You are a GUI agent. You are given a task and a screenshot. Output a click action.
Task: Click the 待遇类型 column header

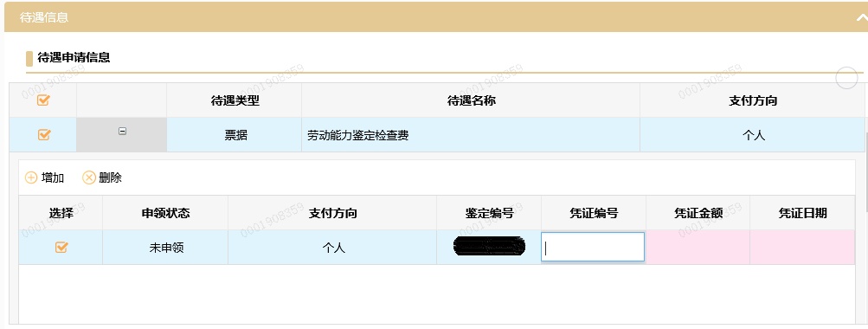pyautogui.click(x=235, y=100)
